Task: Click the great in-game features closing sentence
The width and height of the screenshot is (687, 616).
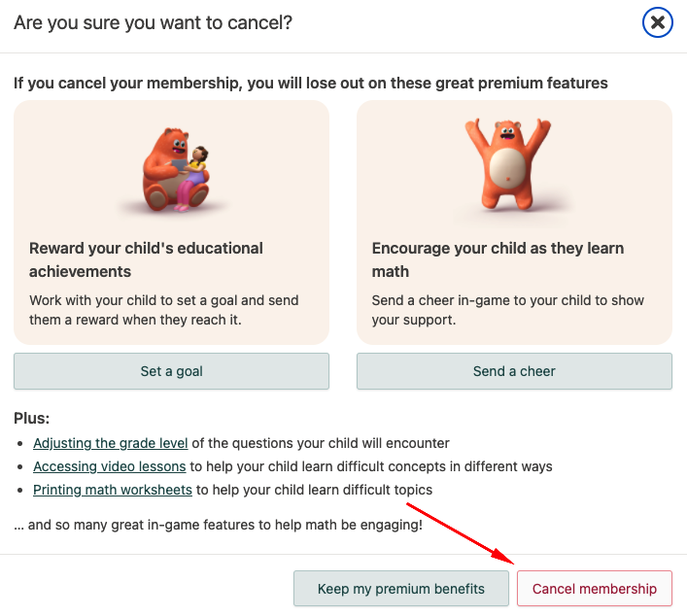Action: tap(219, 525)
